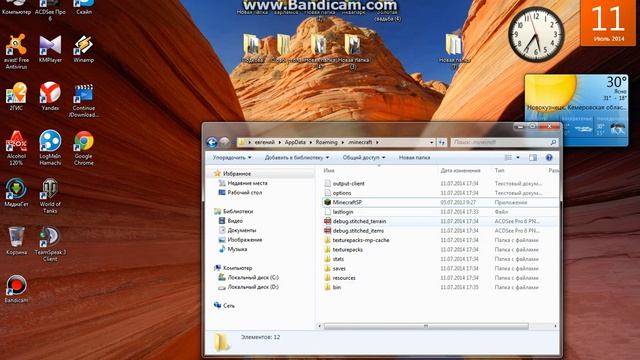Launch KMPlayer desktop shortcut

tap(50, 49)
